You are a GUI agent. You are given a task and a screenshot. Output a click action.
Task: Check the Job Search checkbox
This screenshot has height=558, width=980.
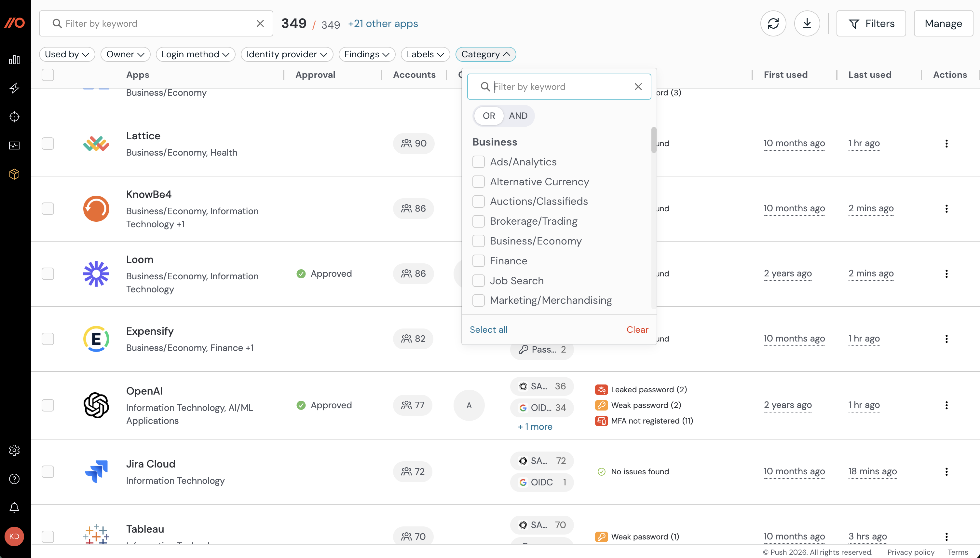(478, 281)
